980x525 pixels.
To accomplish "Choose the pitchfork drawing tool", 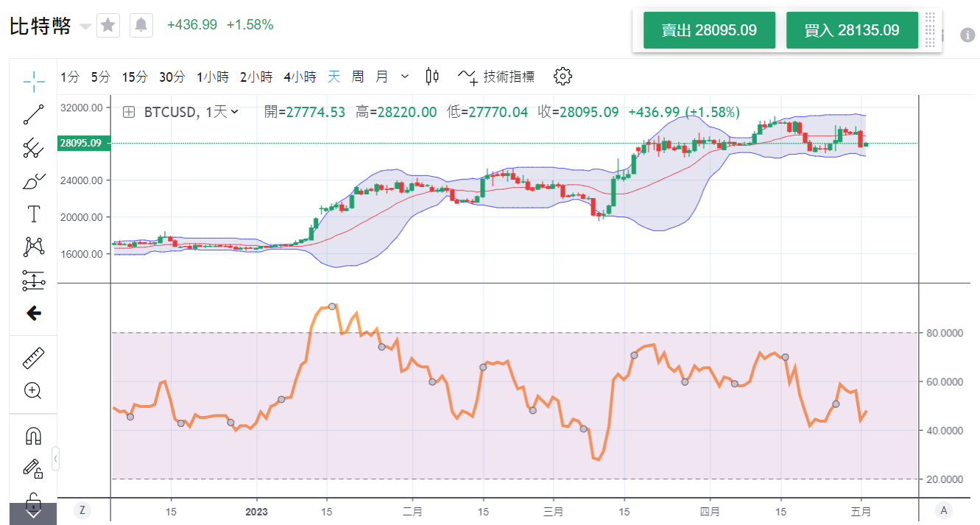I will click(x=33, y=148).
